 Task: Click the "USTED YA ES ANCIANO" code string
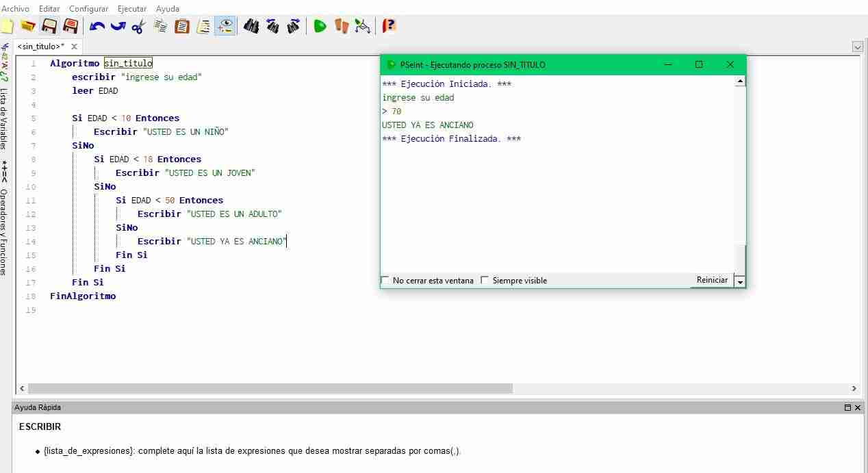[237, 241]
